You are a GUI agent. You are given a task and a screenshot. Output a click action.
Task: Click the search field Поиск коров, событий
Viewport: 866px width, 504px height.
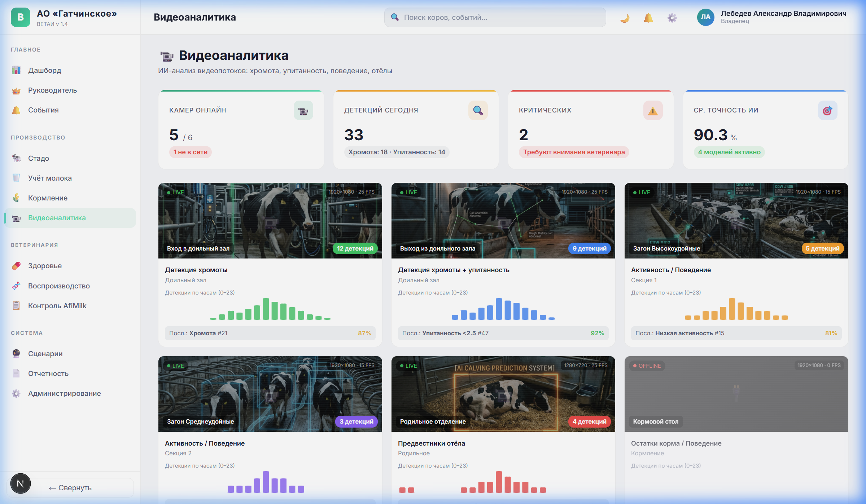click(494, 17)
